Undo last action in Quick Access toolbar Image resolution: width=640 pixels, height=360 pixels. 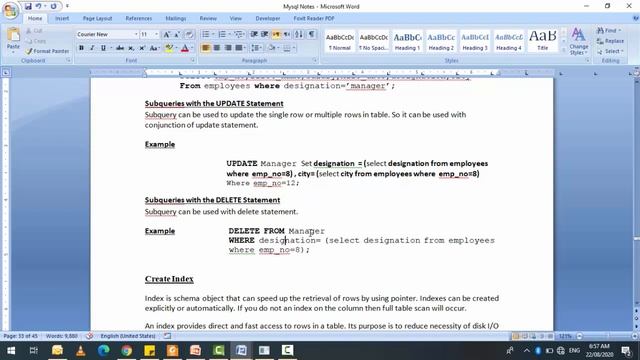39,6
